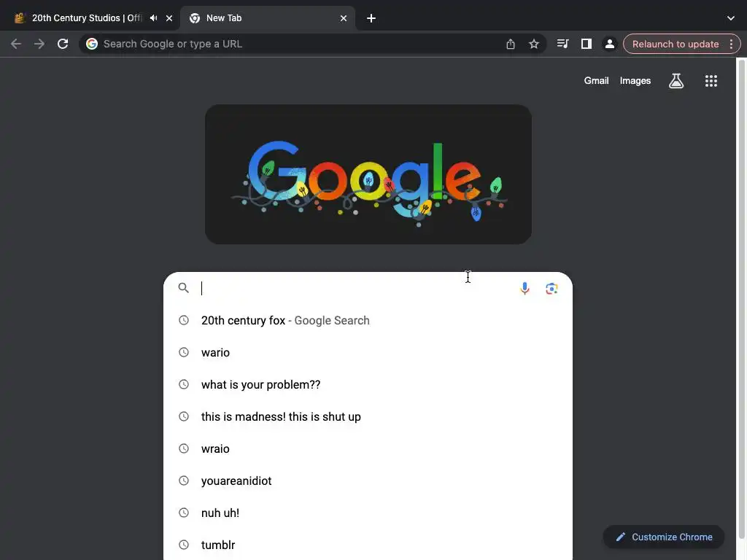Image resolution: width=747 pixels, height=560 pixels.
Task: Expand the tab search chevron
Action: tap(731, 18)
